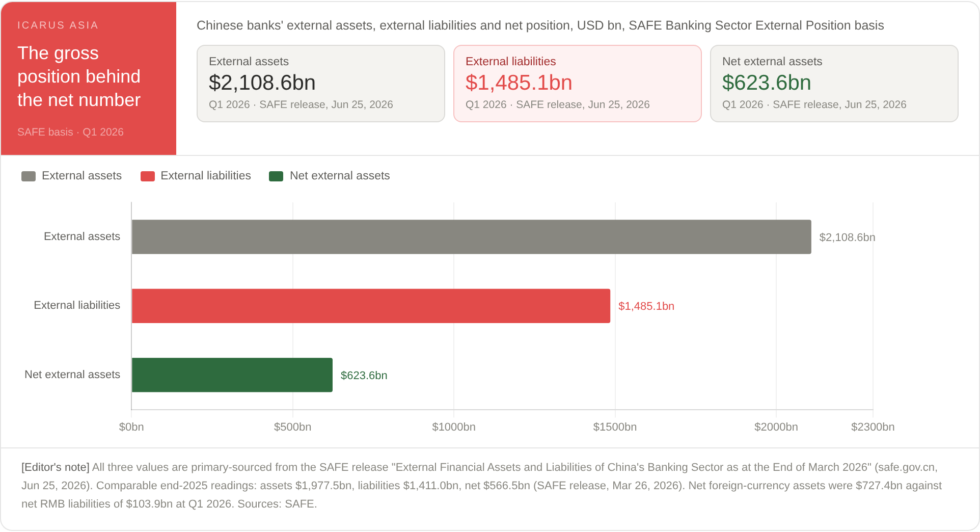Click the chart subtitle about Chinese banks' external assets

(x=540, y=25)
